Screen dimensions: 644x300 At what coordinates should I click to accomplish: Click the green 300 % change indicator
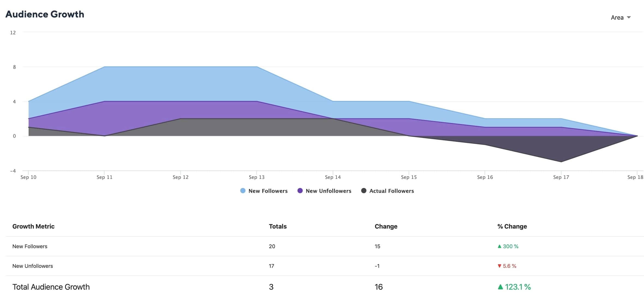[508, 246]
